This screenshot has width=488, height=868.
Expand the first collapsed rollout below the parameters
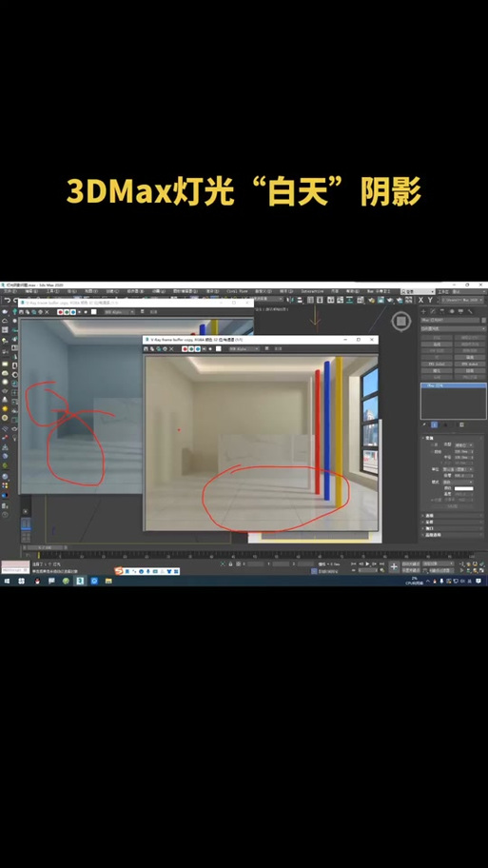(x=452, y=516)
